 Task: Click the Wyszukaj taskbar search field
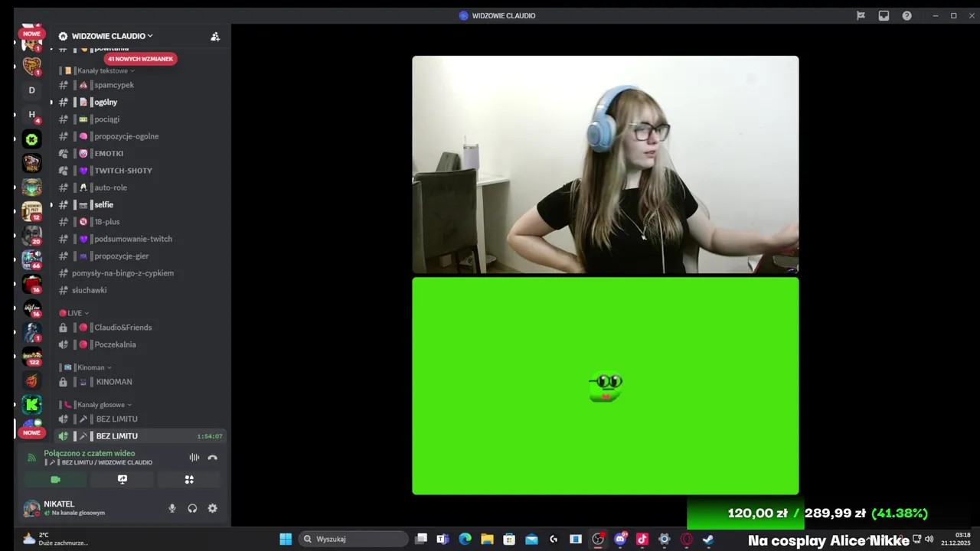[x=354, y=539]
